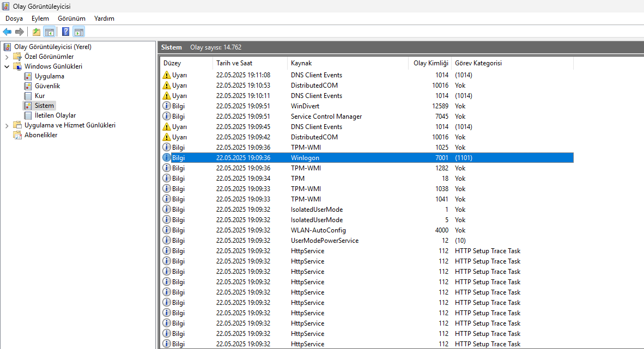The height and width of the screenshot is (349, 644).
Task: Open the İletilen Olaylar log
Action: tap(55, 115)
